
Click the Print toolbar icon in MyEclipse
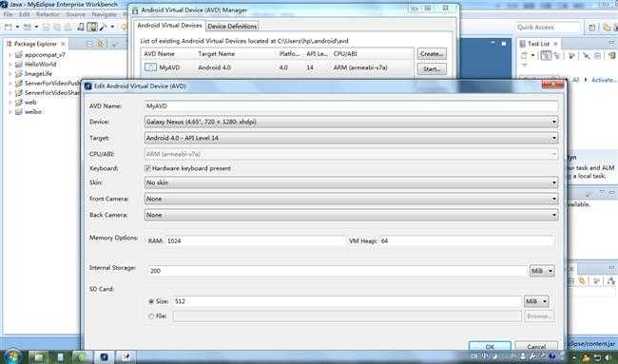click(x=68, y=28)
